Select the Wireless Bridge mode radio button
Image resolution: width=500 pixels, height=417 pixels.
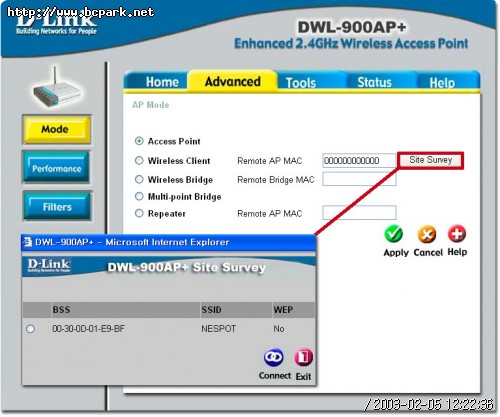coord(139,179)
